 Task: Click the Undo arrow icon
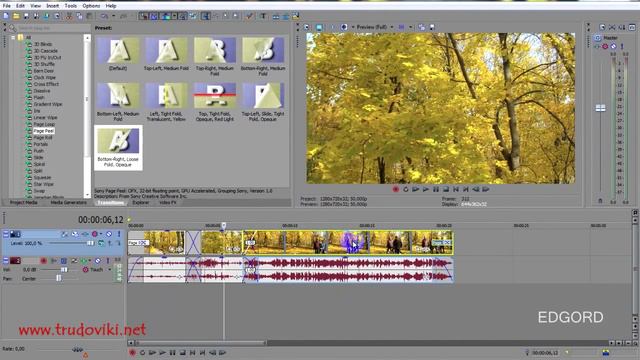[x=104, y=16]
